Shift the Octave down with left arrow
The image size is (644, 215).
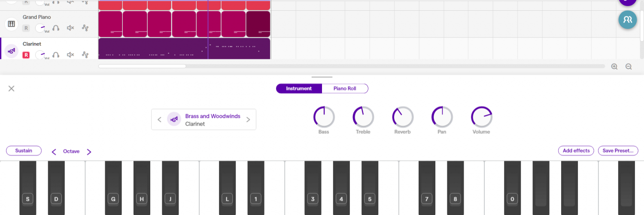(x=54, y=152)
